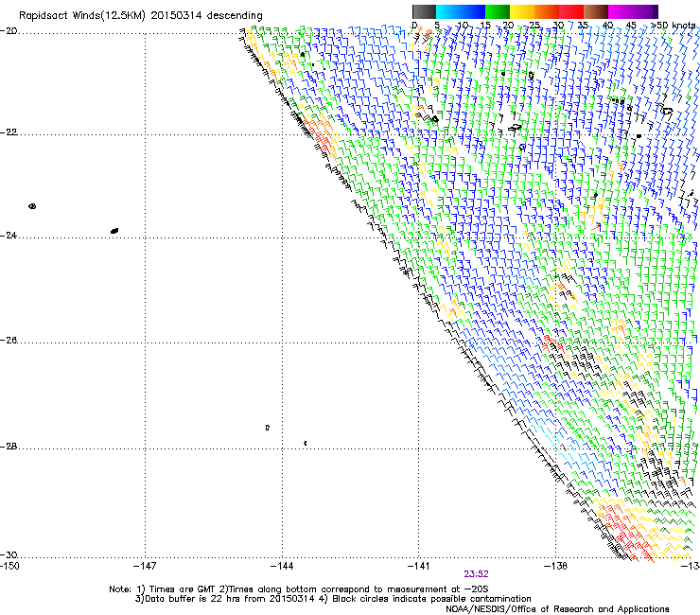Screen dimensions: 700x615
Task: Click the -26 latitude axis label
Action: (x=9, y=341)
